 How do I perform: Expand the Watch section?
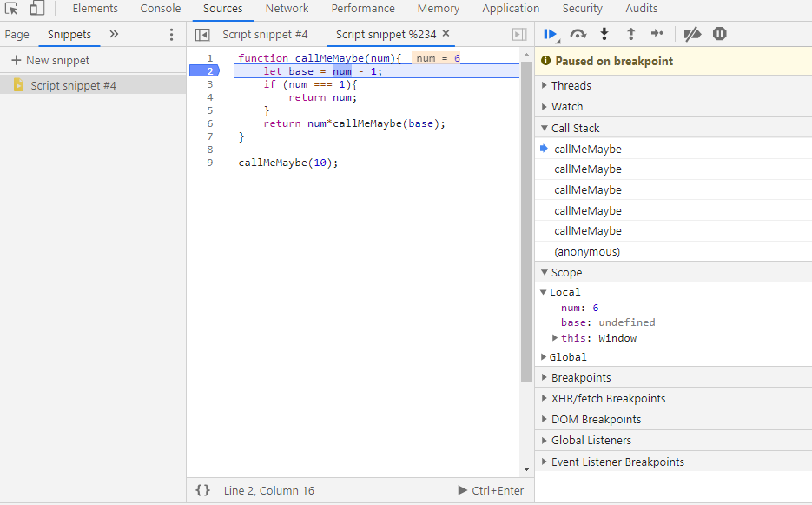tap(673, 107)
